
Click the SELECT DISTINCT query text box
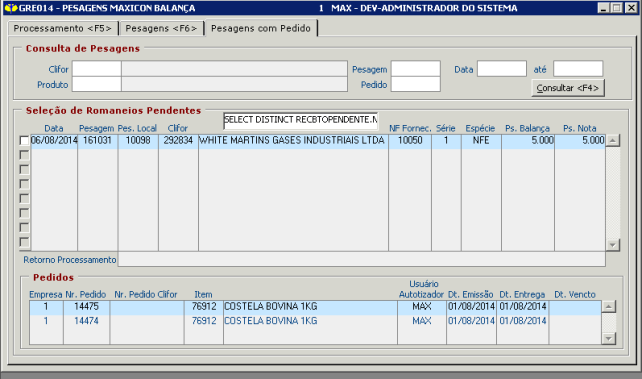click(x=301, y=120)
